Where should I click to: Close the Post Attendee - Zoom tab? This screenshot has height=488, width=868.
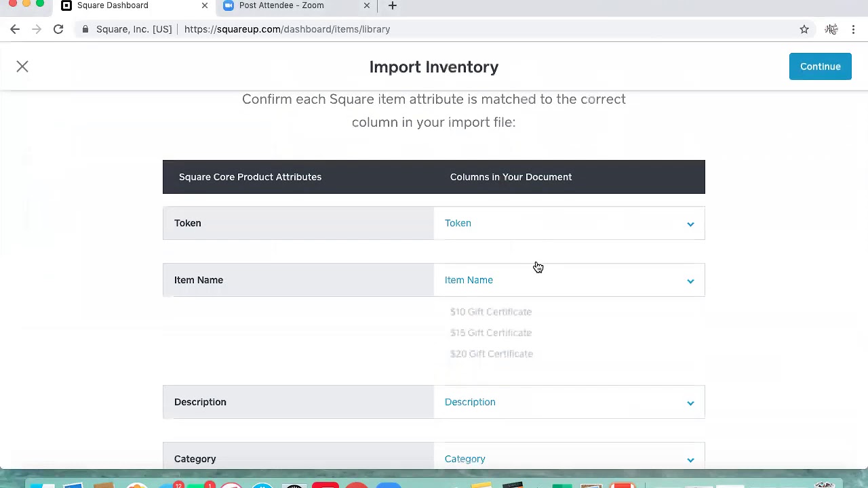tap(367, 5)
